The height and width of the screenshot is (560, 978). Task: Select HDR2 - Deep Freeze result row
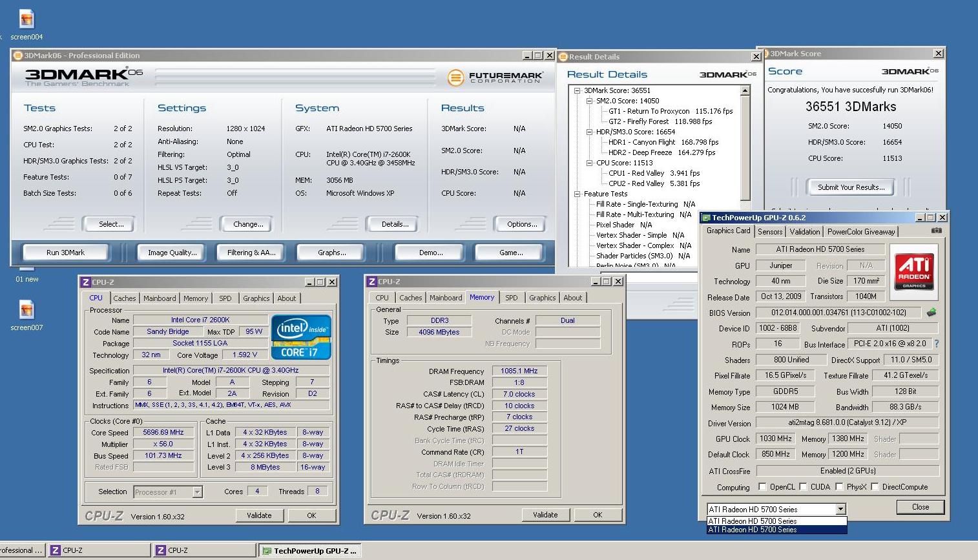661,152
